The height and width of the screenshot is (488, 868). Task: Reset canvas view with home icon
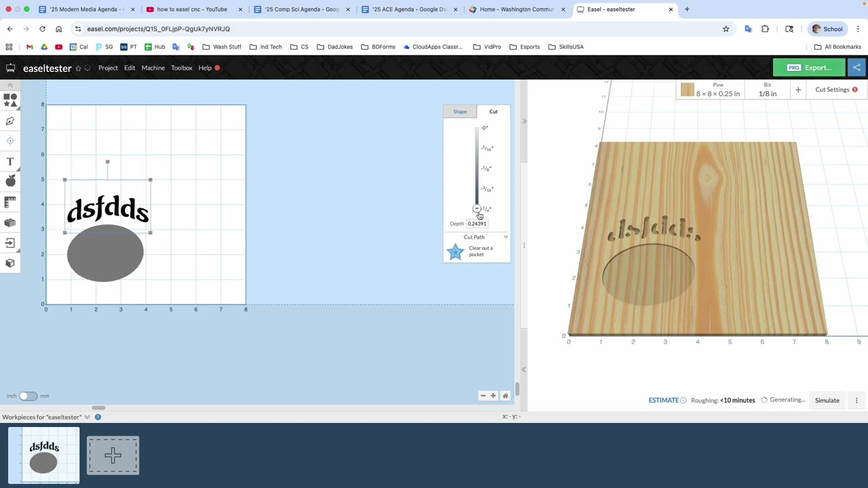[505, 396]
